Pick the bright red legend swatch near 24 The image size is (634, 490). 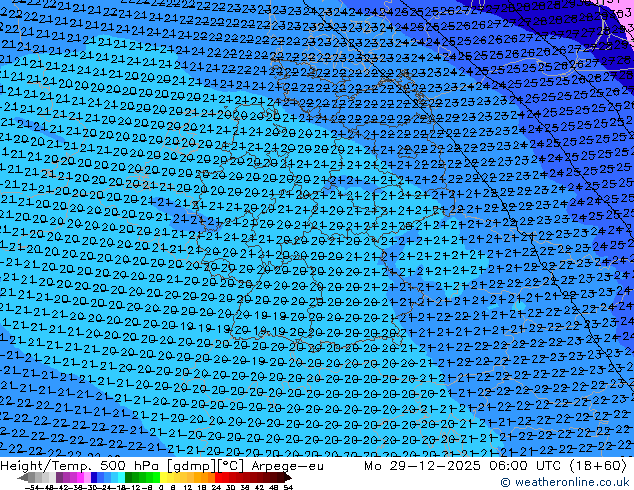click(x=218, y=478)
